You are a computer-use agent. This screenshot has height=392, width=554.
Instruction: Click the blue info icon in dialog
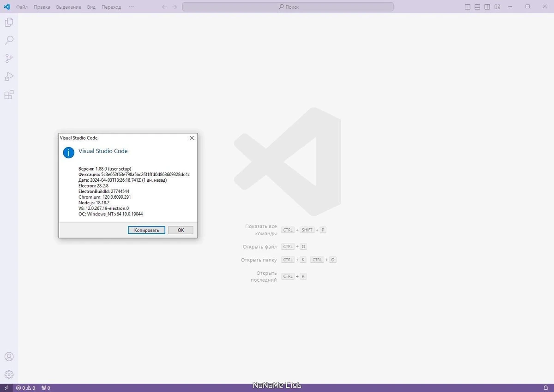(x=69, y=153)
